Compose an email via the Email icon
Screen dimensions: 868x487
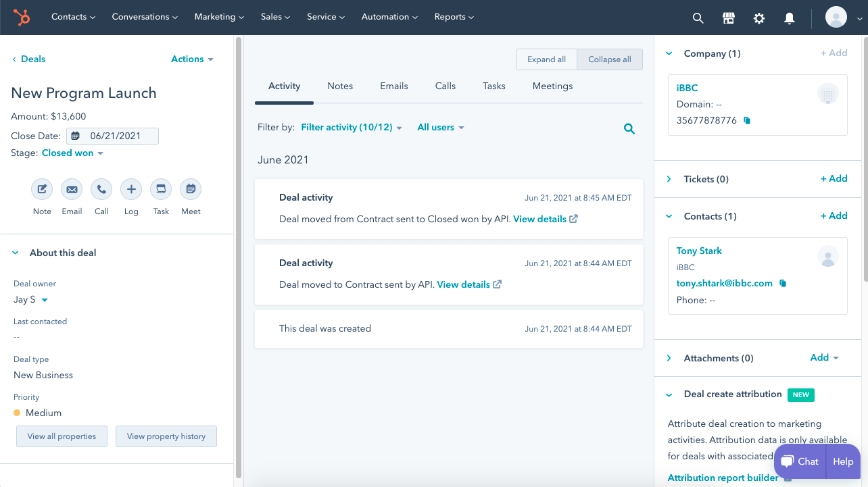(72, 189)
